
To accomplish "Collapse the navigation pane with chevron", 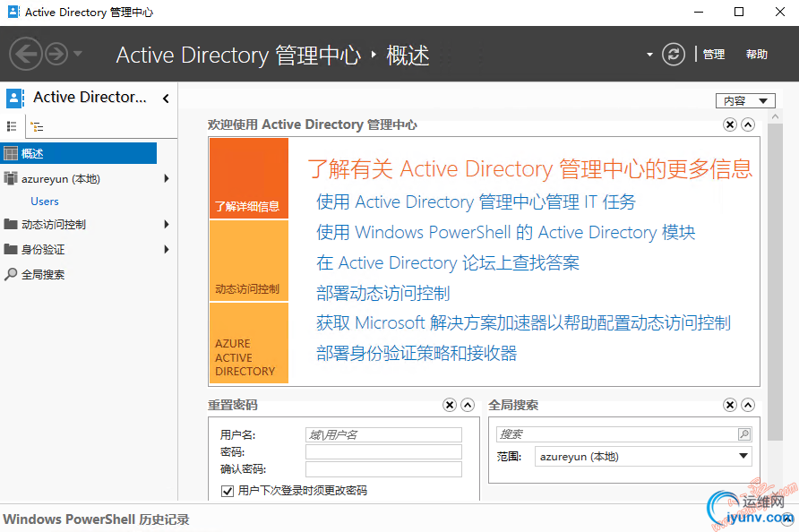I will (166, 99).
